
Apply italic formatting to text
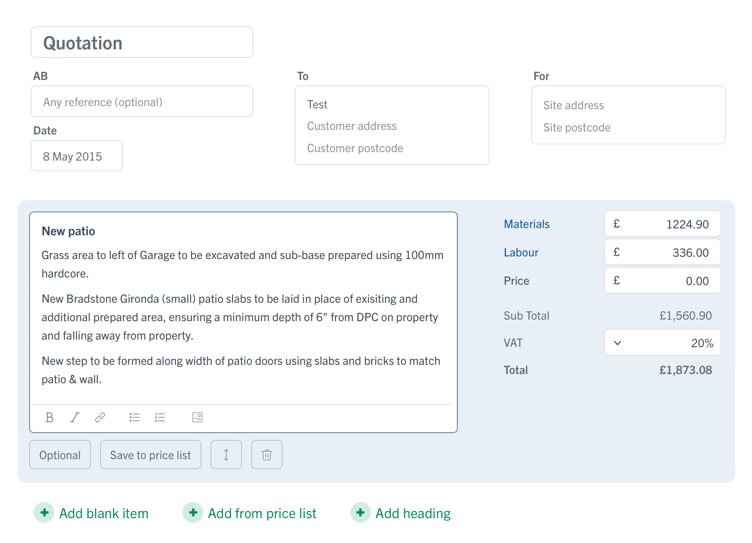pyautogui.click(x=74, y=417)
